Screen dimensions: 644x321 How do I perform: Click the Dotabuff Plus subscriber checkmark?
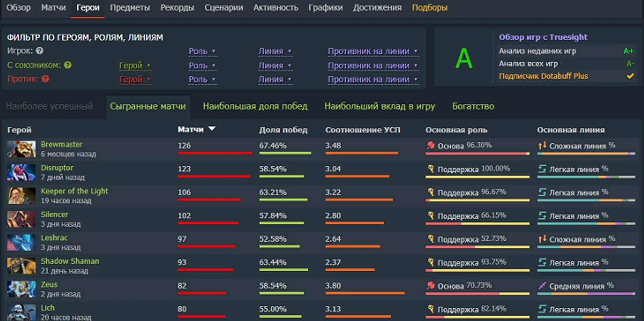tap(630, 76)
